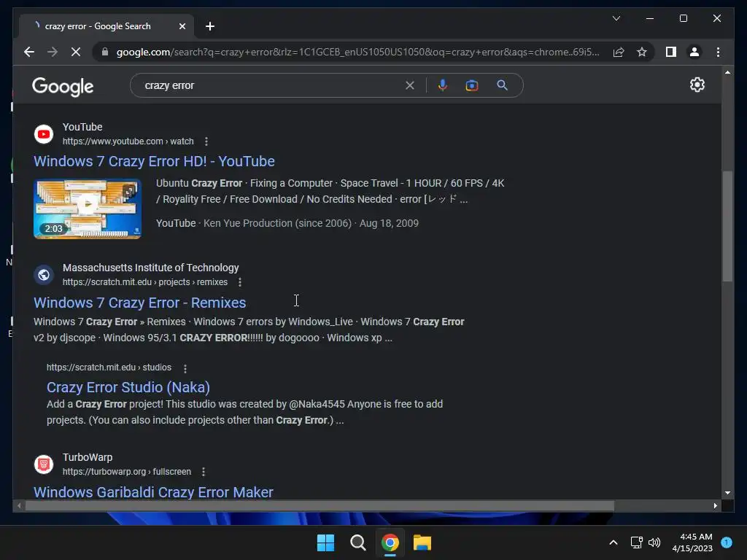Open Windows 7 Crazy Error HD! YouTube link
The width and height of the screenshot is (747, 560).
point(154,161)
